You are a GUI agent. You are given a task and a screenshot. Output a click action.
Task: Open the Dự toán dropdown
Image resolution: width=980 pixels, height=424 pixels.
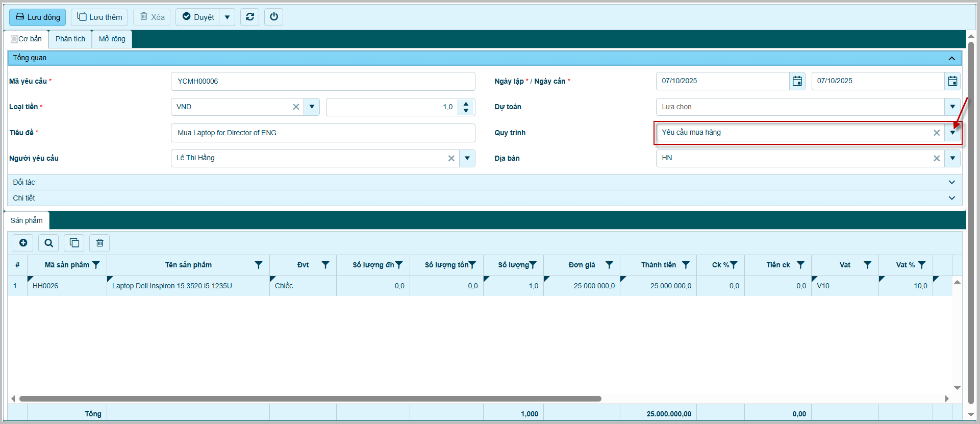point(952,107)
